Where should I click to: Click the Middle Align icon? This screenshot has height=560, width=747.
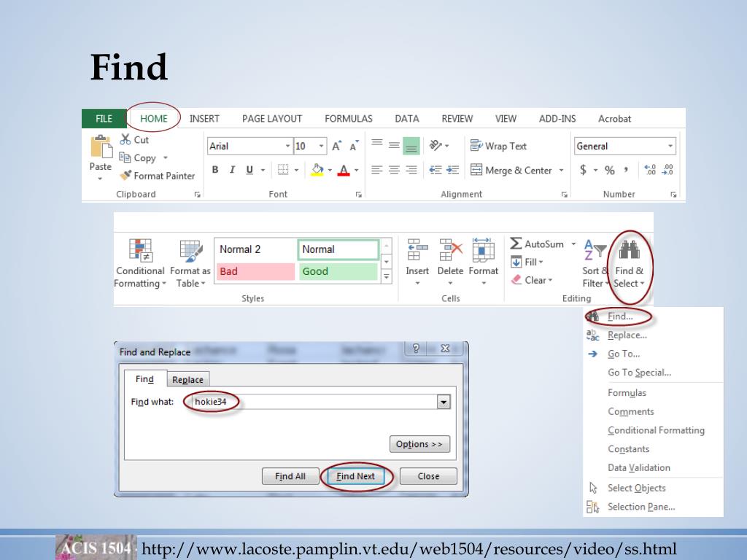(x=394, y=146)
